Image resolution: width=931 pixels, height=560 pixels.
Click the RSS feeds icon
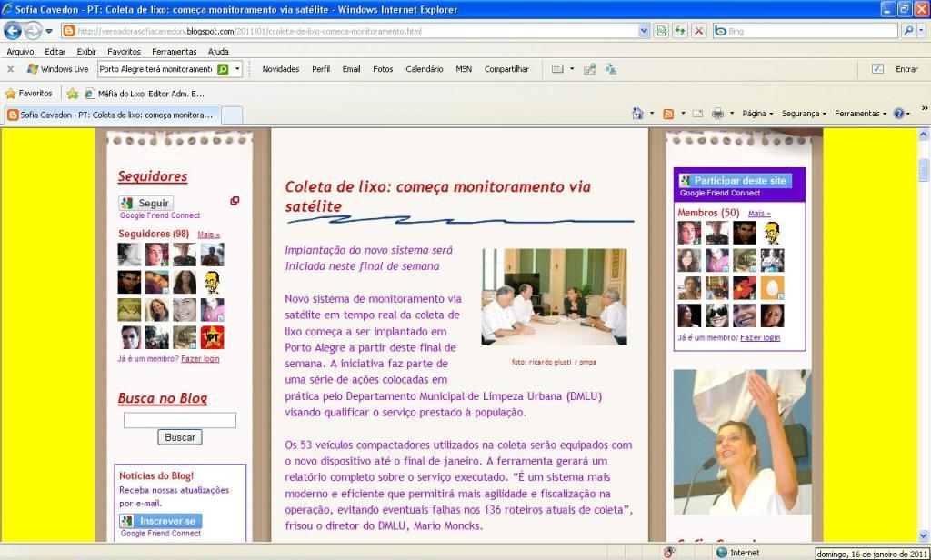(x=668, y=114)
